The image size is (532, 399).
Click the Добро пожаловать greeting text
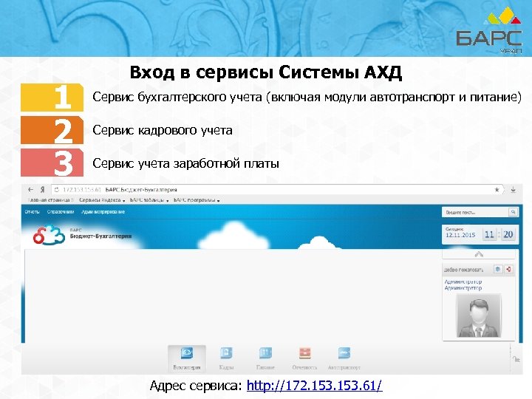463,270
